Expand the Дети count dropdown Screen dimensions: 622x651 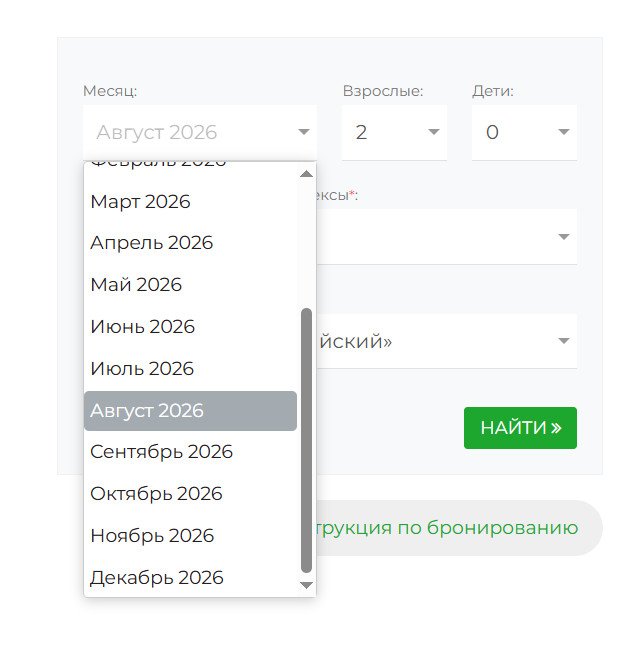(564, 132)
